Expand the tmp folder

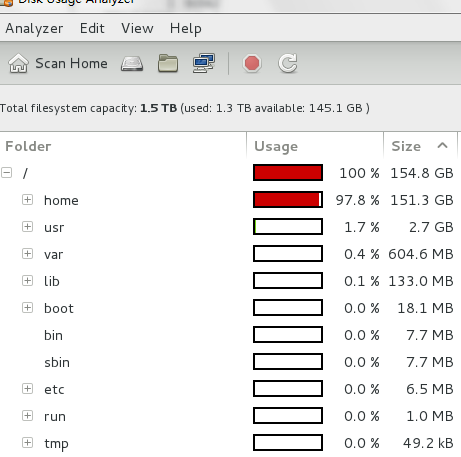click(27, 443)
